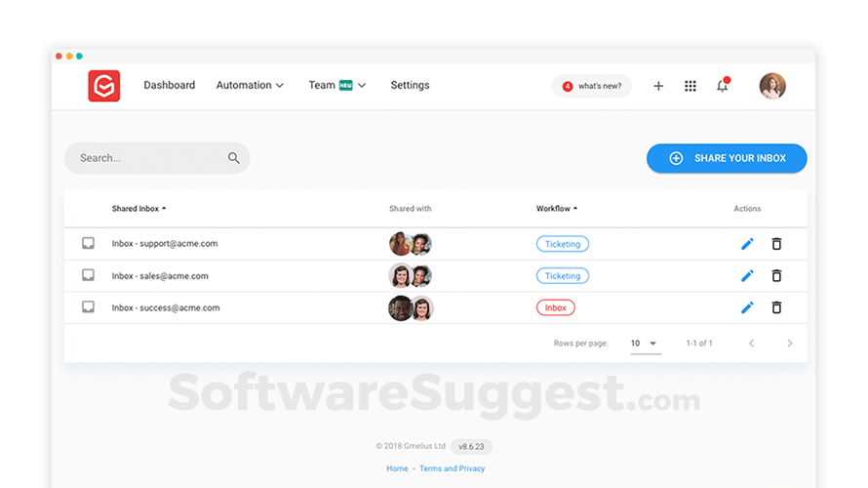Select the sales@acme.com inbox checkbox
868x488 pixels.
click(x=88, y=275)
